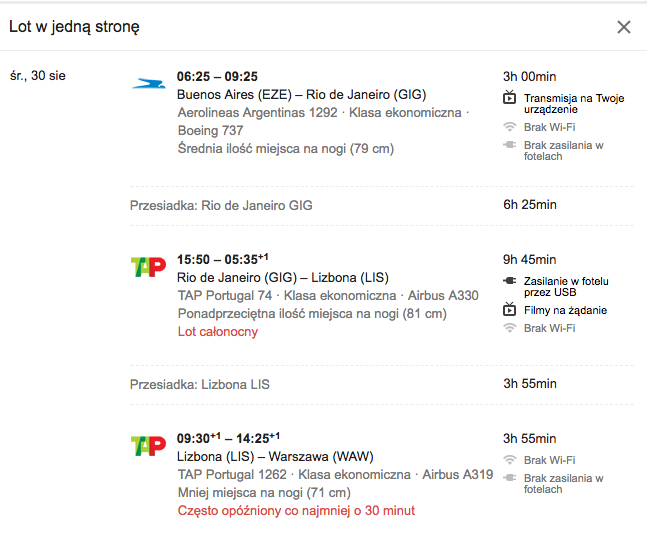649x546 pixels.
Task: Click the no seat power icon on first flight
Action: pos(510,145)
